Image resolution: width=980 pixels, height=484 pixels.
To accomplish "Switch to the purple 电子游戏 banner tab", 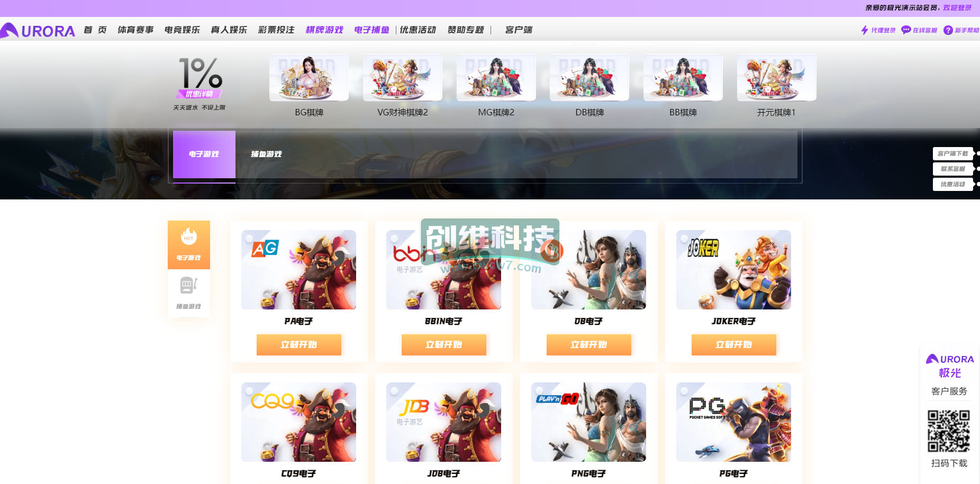I will click(x=204, y=154).
